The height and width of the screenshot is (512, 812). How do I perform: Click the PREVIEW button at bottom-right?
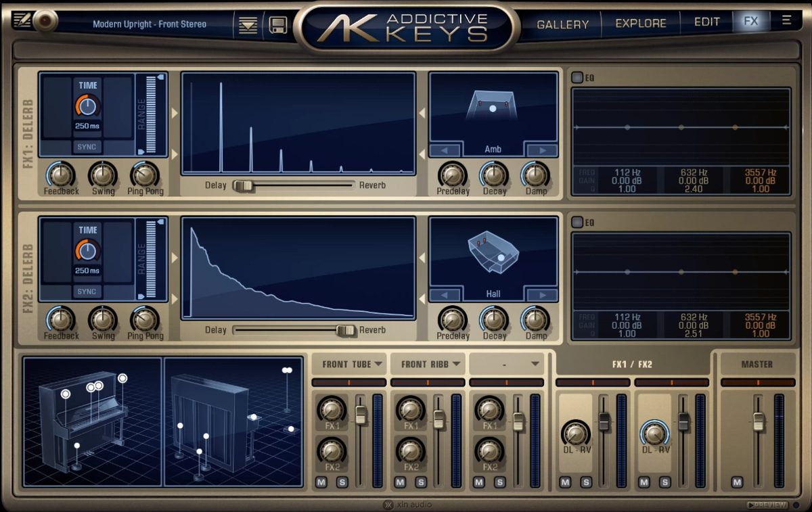pos(767,505)
